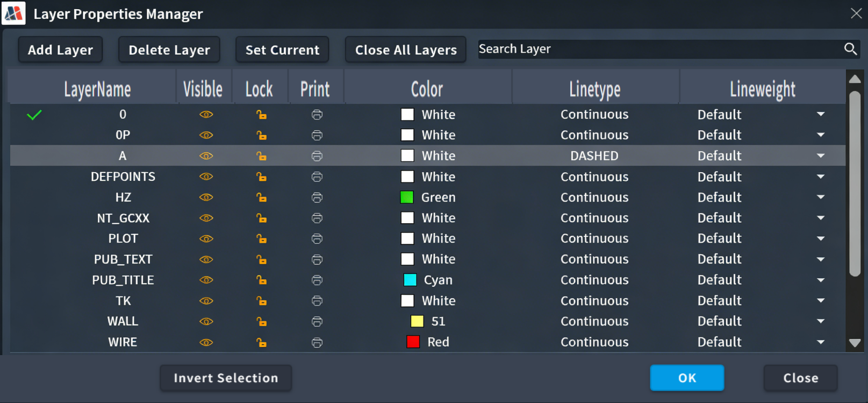Expand lineweight dropdown for WIRE layer
868x403 pixels.
tap(820, 342)
